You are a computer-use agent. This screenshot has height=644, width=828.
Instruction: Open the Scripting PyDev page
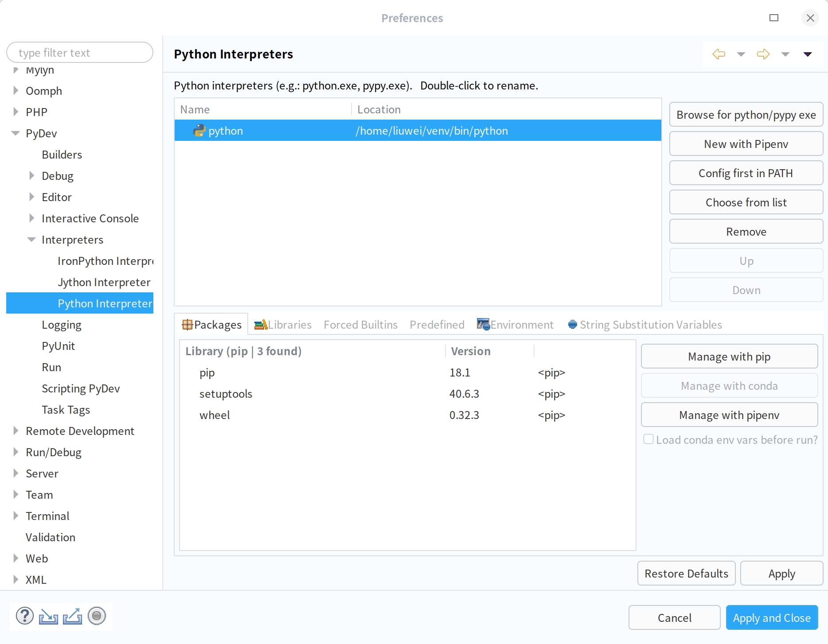click(81, 388)
